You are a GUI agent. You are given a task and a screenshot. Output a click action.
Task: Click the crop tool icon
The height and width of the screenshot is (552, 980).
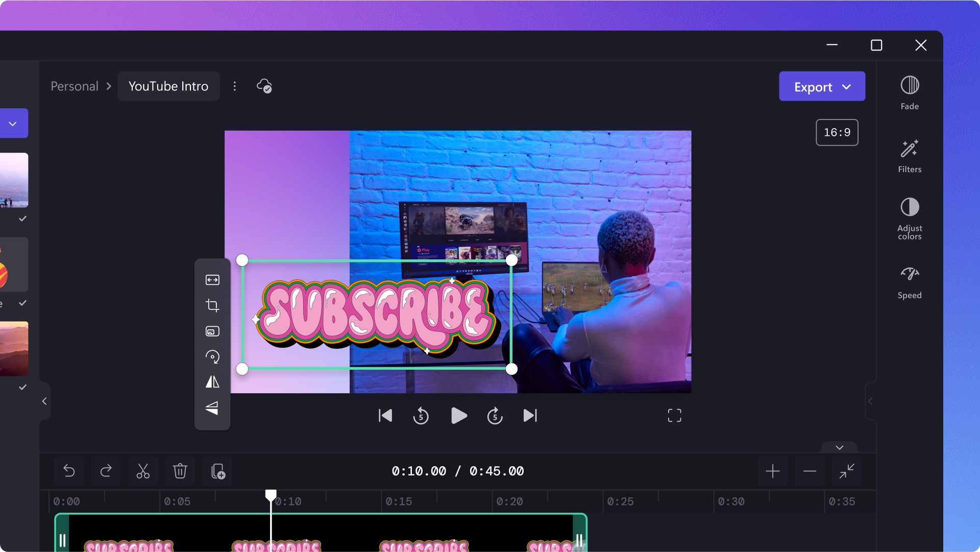tap(211, 305)
